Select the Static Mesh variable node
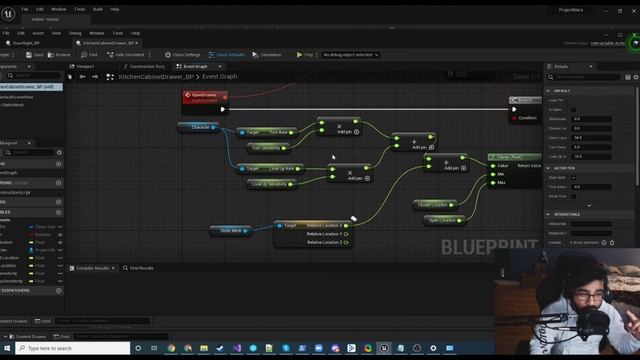Viewport: 640px width, 360px height. coord(230,231)
